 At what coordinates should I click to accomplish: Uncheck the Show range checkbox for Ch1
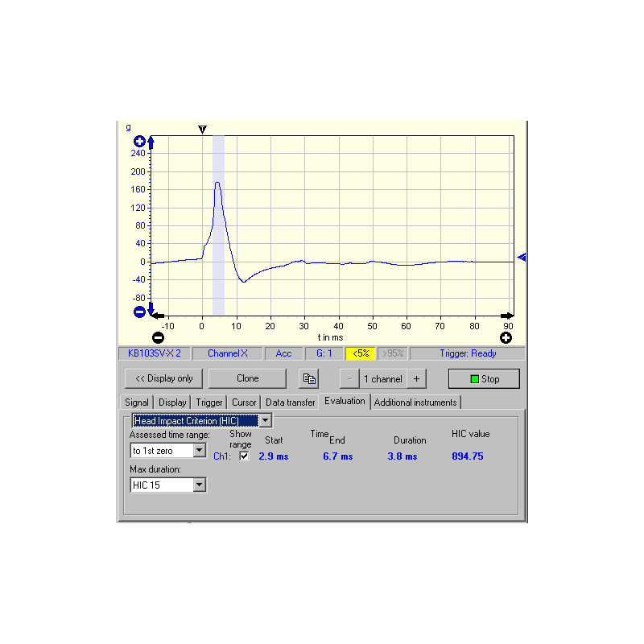pos(244,456)
